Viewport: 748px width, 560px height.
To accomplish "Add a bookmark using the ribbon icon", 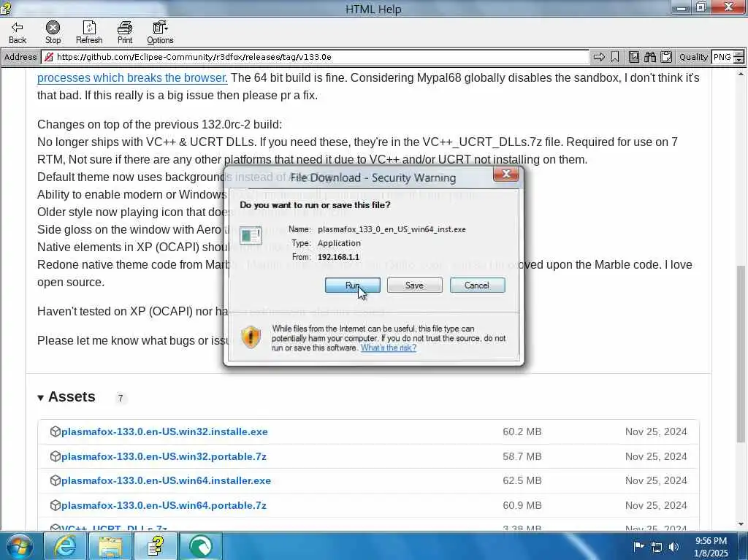I will (x=615, y=57).
